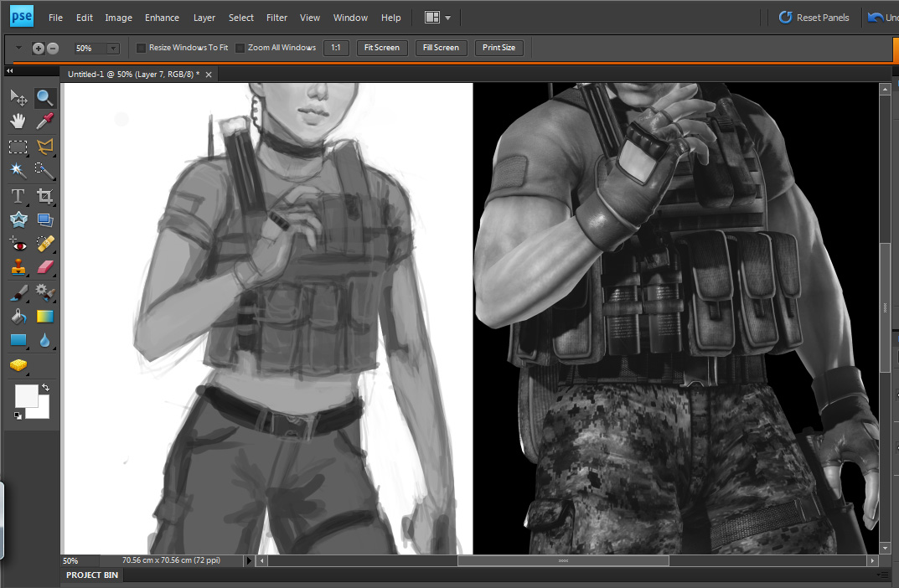Pick the Eyedropper tool
The height and width of the screenshot is (588, 899).
(x=45, y=122)
